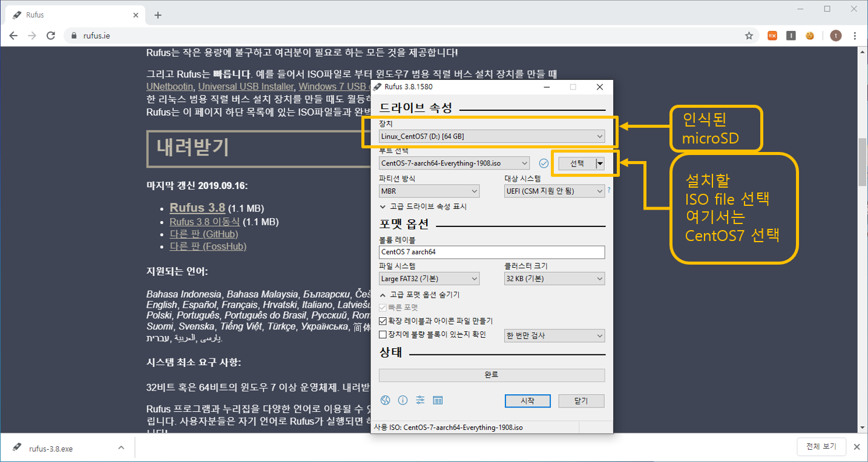Click the 선택 button to choose ISO

(577, 163)
